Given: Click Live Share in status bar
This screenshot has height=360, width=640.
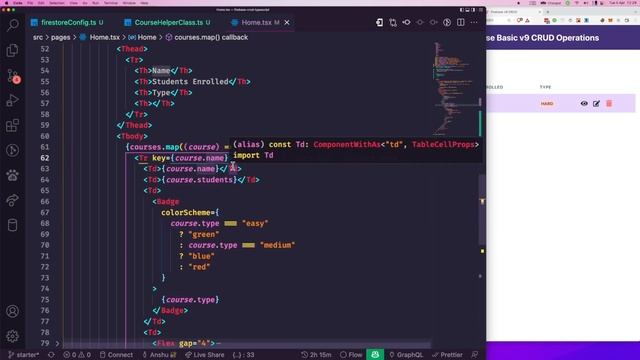Looking at the screenshot, I should click(x=204, y=355).
